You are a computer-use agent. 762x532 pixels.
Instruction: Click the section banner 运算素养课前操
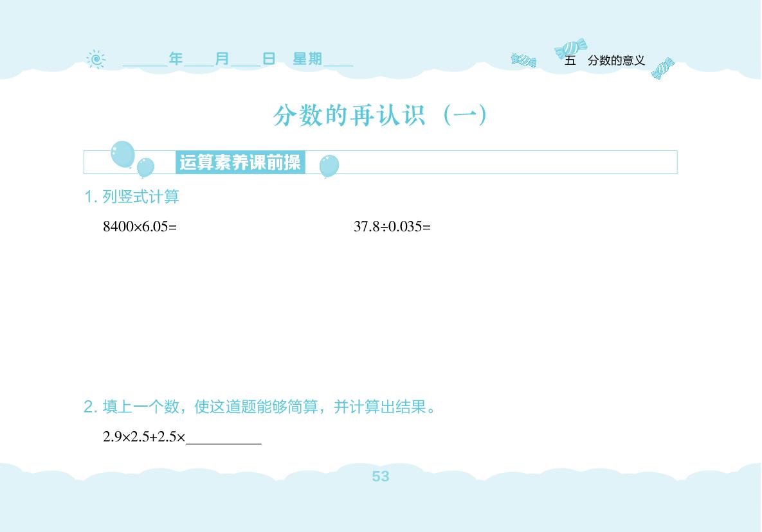(240, 162)
